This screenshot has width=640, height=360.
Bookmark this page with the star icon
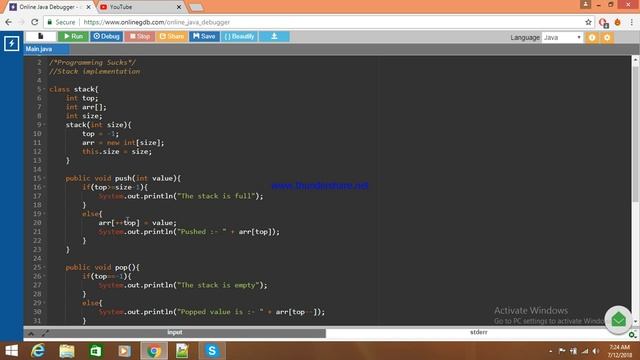click(588, 22)
